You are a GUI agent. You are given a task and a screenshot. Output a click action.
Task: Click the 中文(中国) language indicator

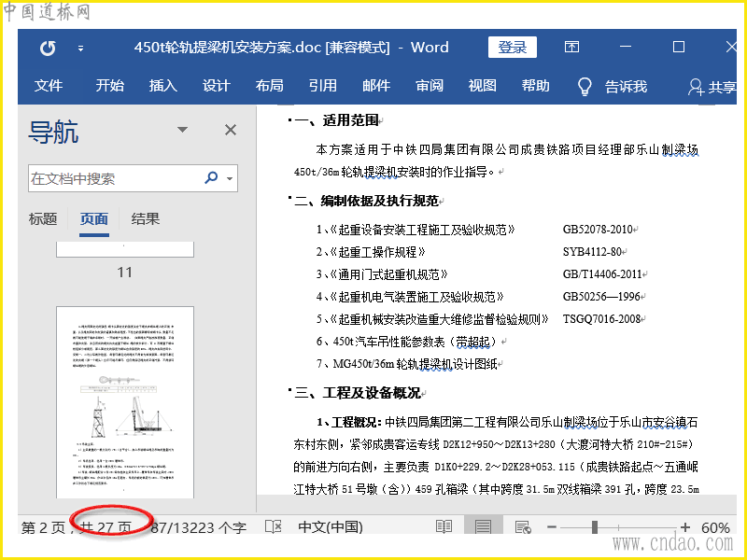[x=331, y=527]
